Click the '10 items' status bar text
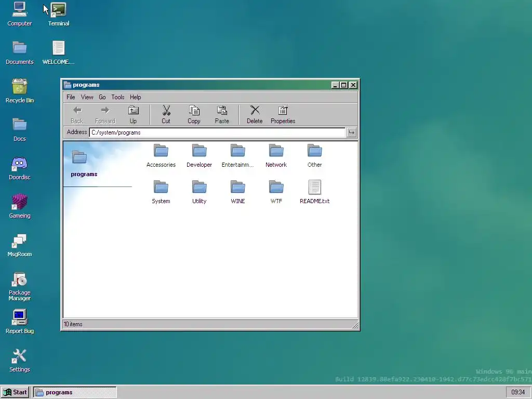Image resolution: width=532 pixels, height=399 pixels. tap(73, 324)
